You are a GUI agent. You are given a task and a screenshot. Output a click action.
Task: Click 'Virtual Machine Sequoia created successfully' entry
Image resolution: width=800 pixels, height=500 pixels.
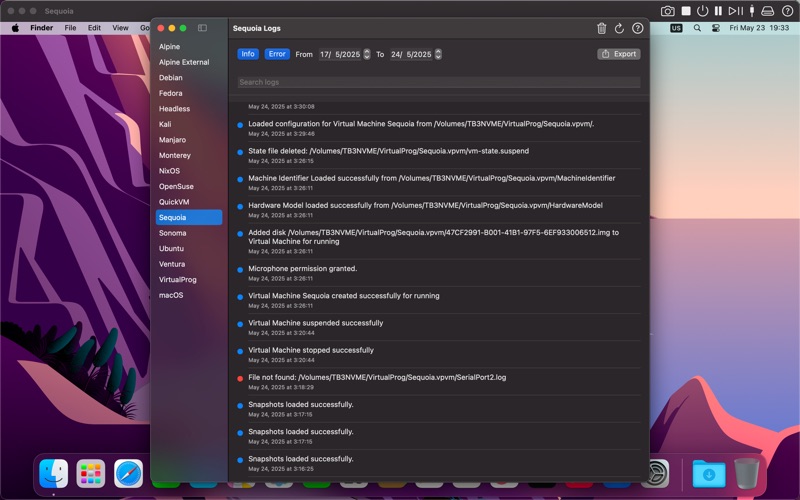tap(439, 300)
